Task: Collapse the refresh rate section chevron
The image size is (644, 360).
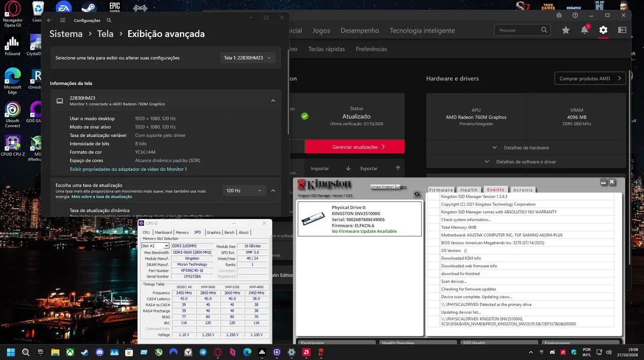Action: pyautogui.click(x=273, y=191)
